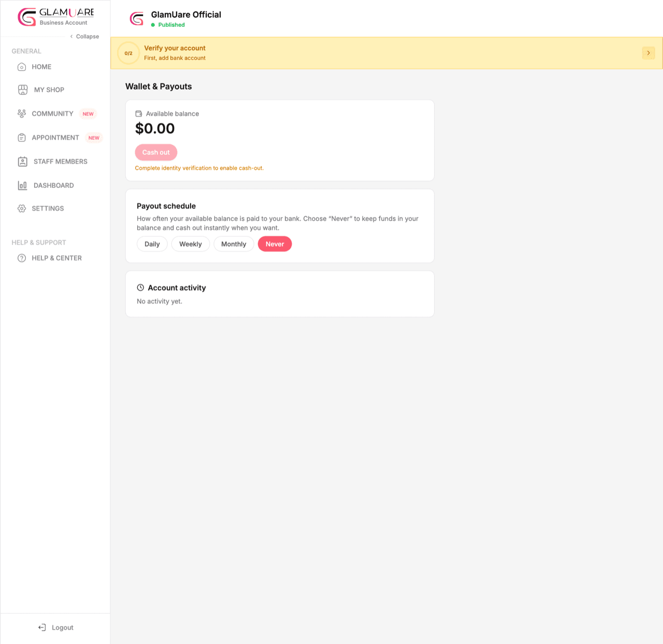
Task: Click the 'First, add bank account' text
Action: [x=175, y=58]
